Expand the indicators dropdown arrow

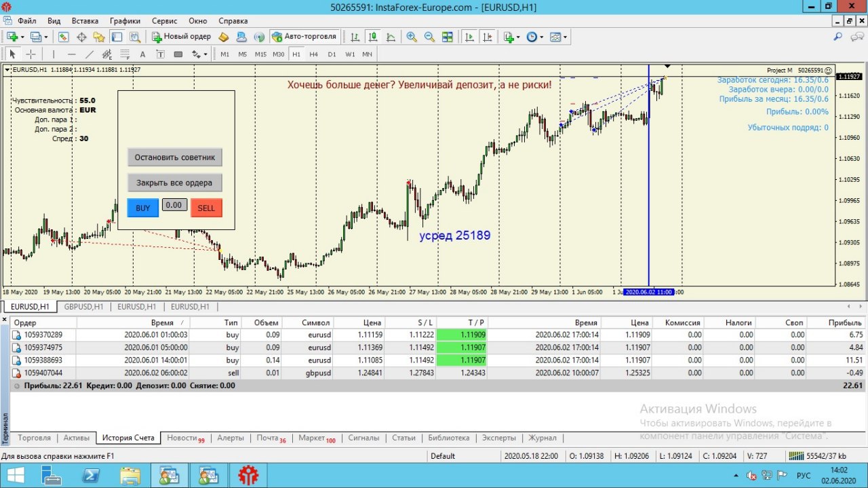pyautogui.click(x=518, y=37)
